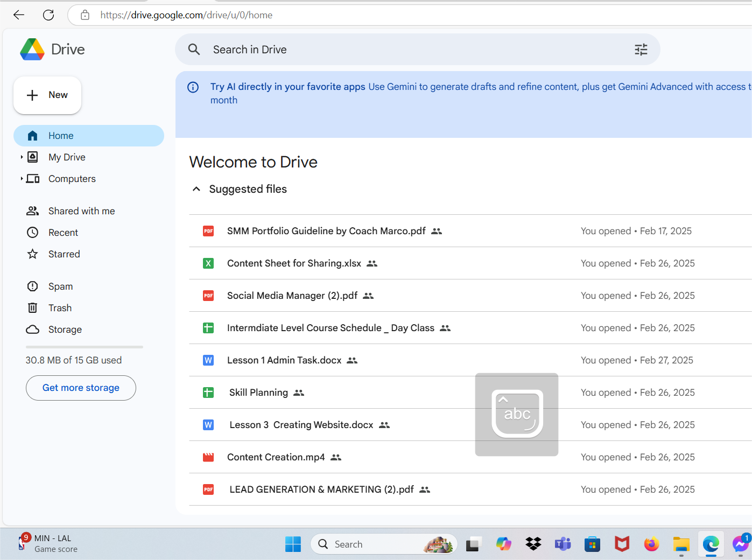
Task: Click the Word icon beside Lesson 1 Admin Task
Action: point(208,360)
